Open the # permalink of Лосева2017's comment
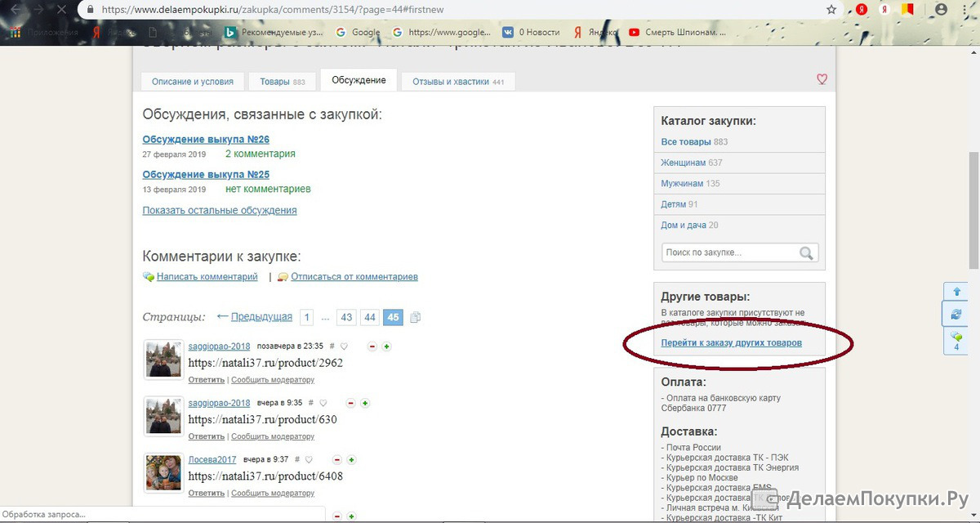The width and height of the screenshot is (980, 523). [297, 459]
